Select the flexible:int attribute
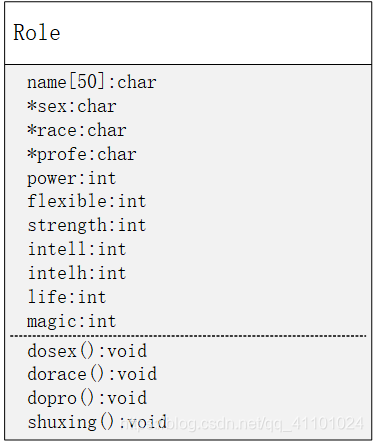Screen dimensions: 373x442 (87, 201)
